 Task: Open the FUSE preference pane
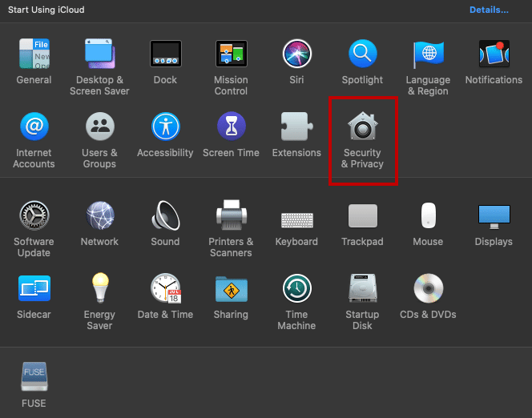[x=34, y=376]
